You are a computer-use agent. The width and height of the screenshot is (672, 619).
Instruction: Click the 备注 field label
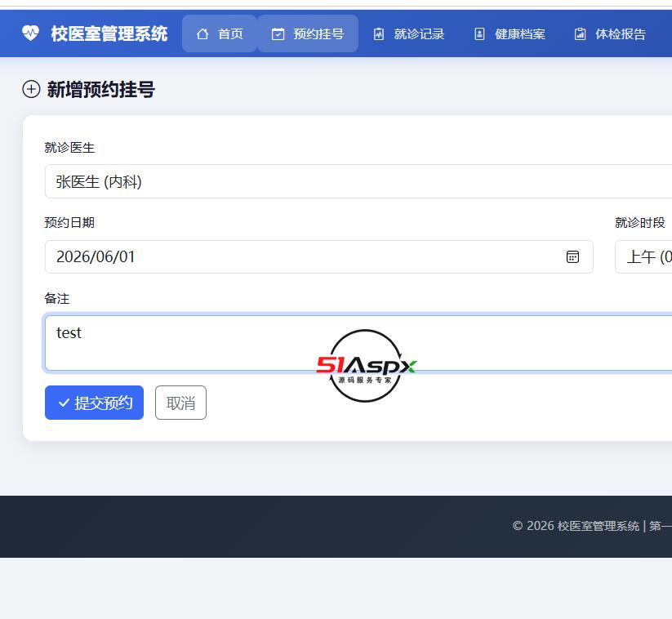57,298
